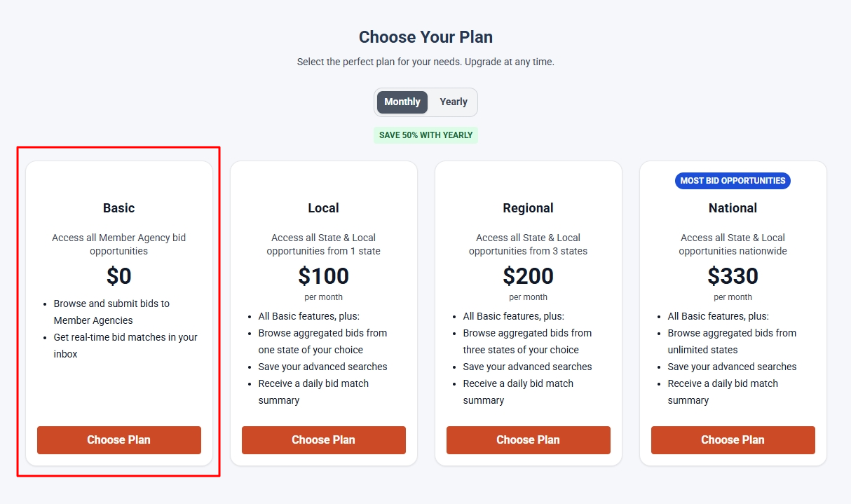Click the Basic plan title
Screen dimensions: 851x504
(118, 208)
